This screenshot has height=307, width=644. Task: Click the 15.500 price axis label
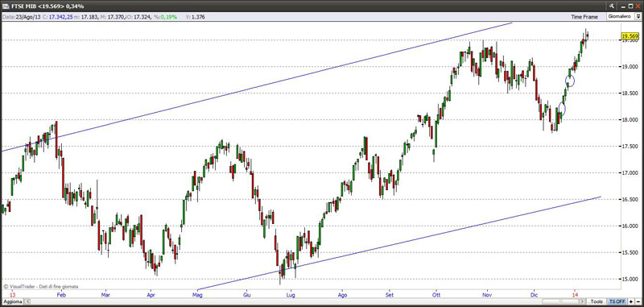[x=631, y=252]
